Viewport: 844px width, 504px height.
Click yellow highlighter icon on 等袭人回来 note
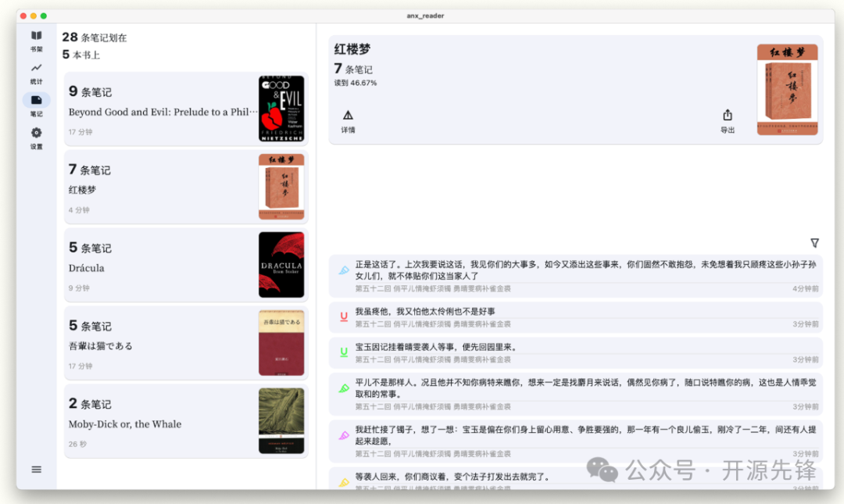(343, 482)
